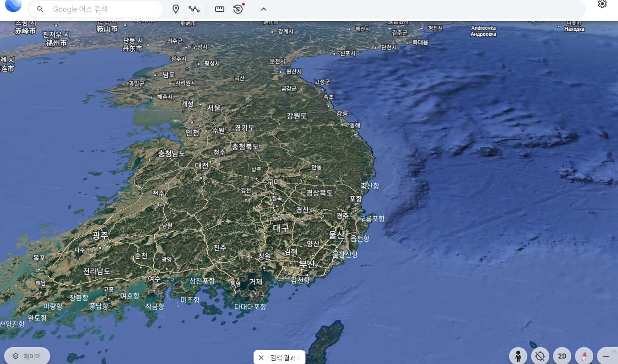The width and height of the screenshot is (618, 364).
Task: Click the 대전 city label
Action: click(202, 165)
